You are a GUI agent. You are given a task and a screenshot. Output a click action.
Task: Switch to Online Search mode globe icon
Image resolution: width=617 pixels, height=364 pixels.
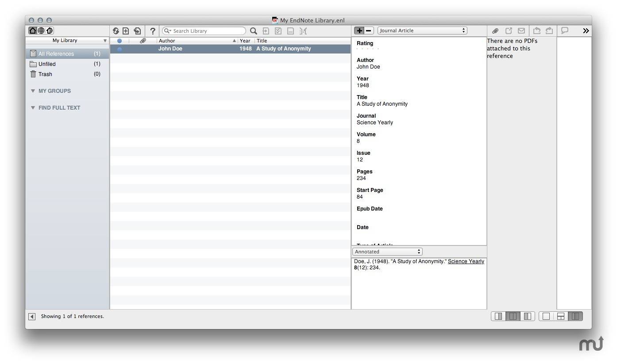[41, 31]
